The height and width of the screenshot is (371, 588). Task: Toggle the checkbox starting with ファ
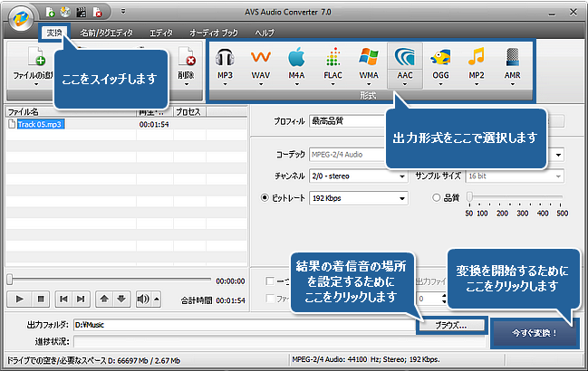click(270, 299)
